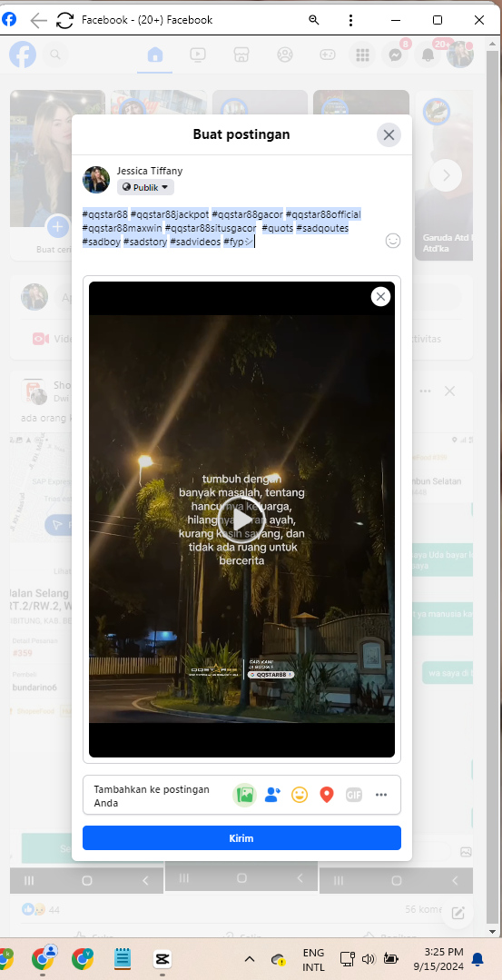502x980 pixels.
Task: Open Messenger with 8 notifications
Action: [395, 55]
